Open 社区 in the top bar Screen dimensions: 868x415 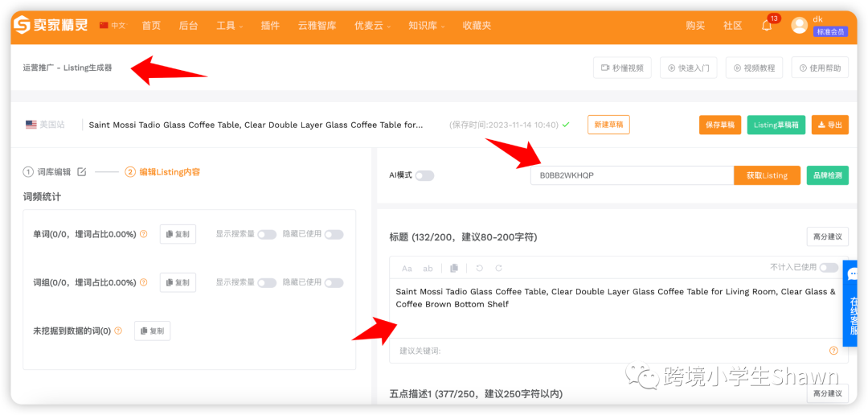pos(732,26)
